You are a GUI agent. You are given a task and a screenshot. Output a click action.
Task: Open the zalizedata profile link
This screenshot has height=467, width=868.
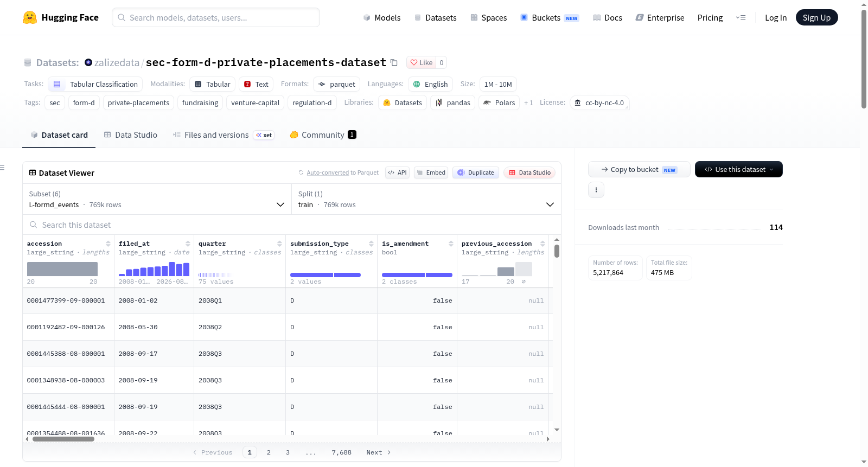117,62
